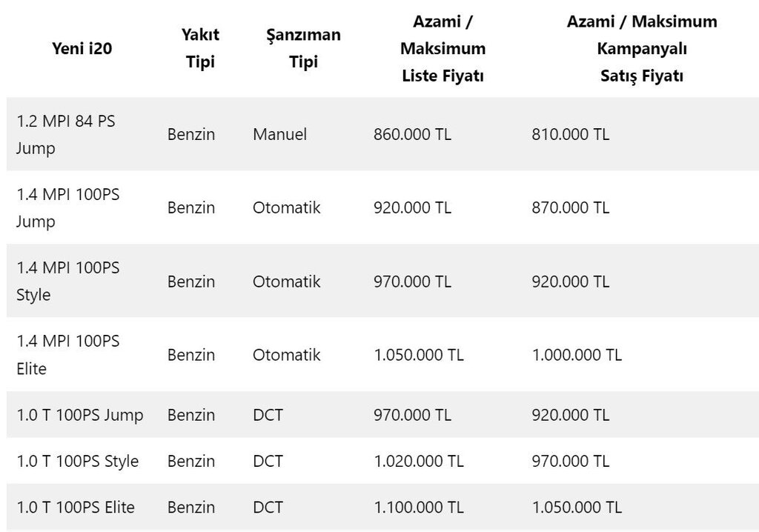
Task: Select the 1.020.000 TL list price
Action: pyautogui.click(x=419, y=462)
